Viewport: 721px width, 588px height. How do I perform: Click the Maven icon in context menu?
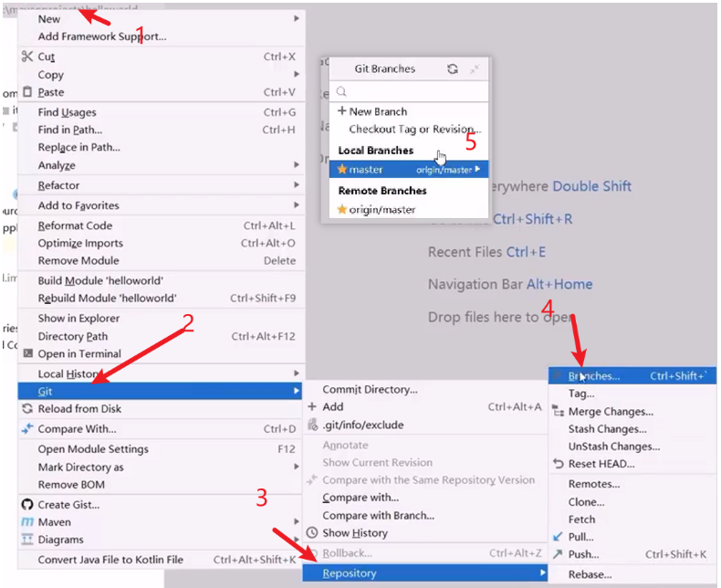pos(27,522)
